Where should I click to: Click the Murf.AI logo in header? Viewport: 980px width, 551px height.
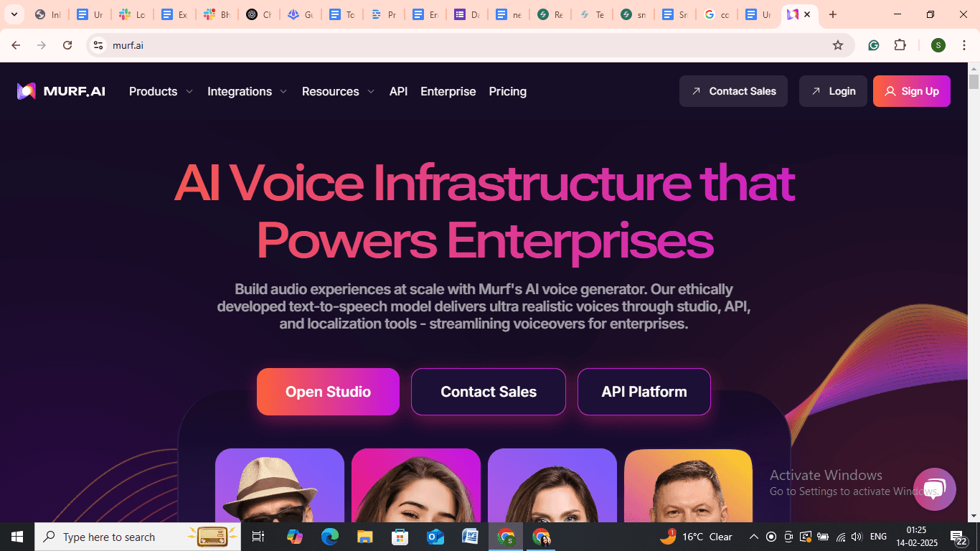tap(61, 91)
